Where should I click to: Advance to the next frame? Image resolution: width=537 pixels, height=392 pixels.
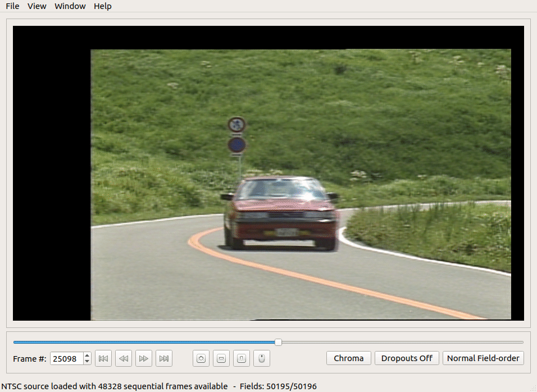coord(144,358)
